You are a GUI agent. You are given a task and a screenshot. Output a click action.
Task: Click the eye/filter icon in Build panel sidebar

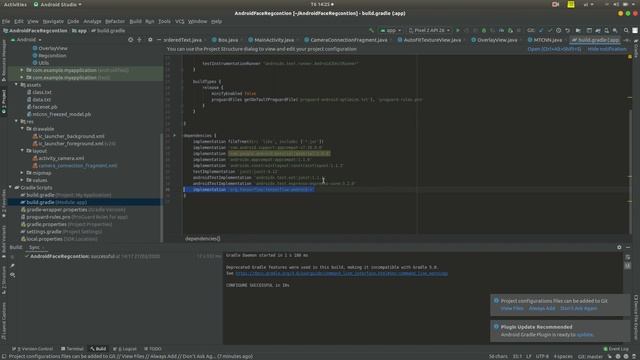click(x=13, y=275)
